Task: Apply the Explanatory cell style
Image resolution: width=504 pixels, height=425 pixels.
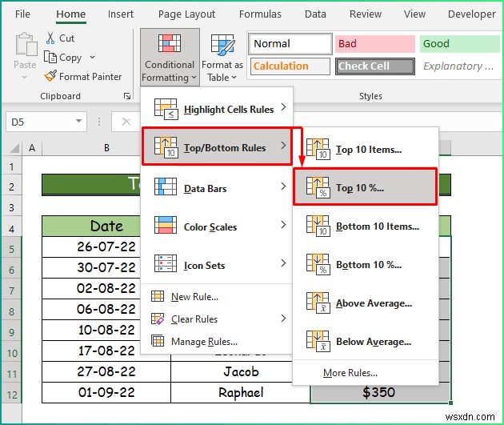Action: (x=460, y=66)
